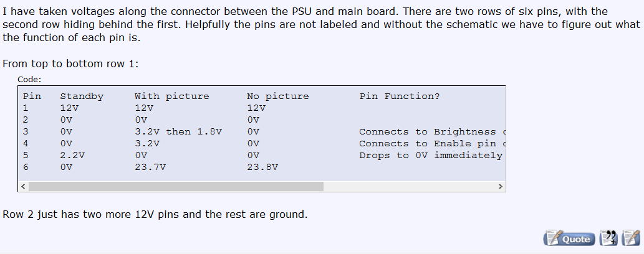Click the "Pin Function?" column header
The width and height of the screenshot is (644, 254).
click(x=400, y=96)
